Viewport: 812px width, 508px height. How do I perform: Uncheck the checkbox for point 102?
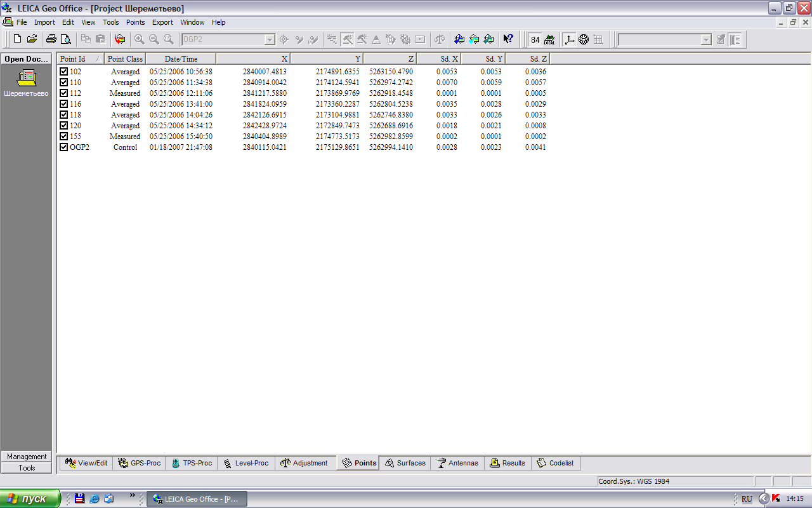click(x=63, y=72)
